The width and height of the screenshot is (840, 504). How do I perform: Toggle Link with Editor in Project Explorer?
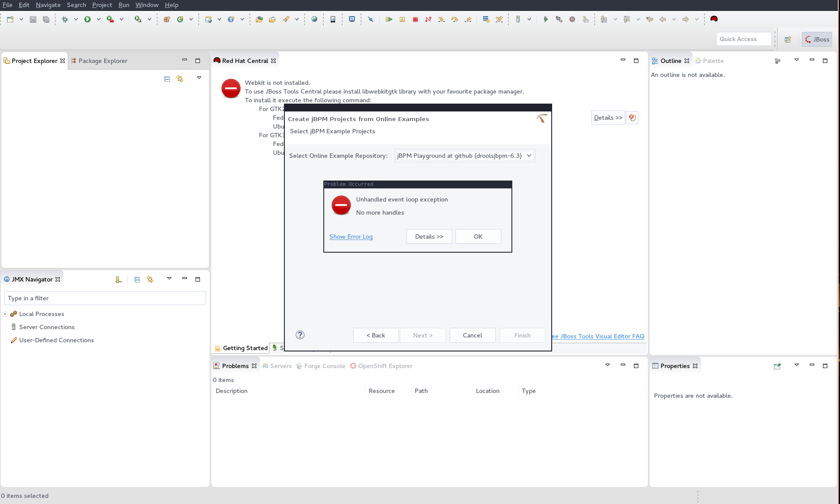(x=180, y=79)
